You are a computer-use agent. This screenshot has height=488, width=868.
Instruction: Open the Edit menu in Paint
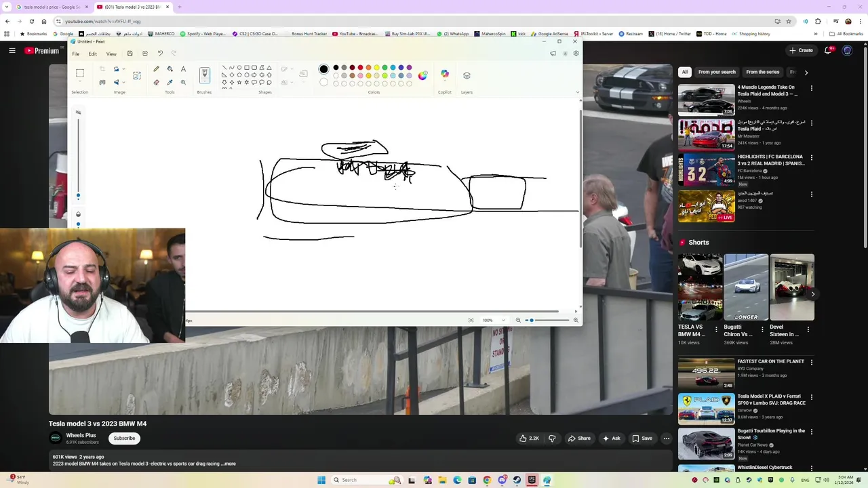[x=92, y=54]
